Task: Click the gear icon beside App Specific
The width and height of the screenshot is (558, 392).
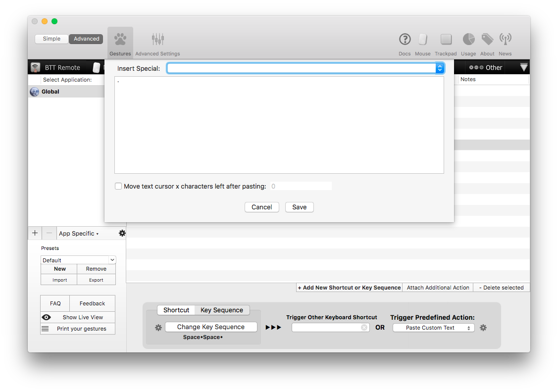Action: (x=122, y=233)
